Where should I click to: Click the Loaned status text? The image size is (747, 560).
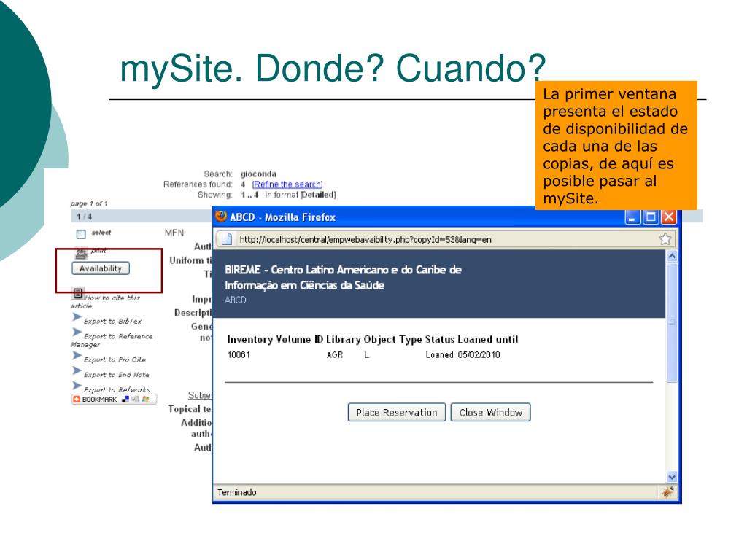[x=439, y=355]
